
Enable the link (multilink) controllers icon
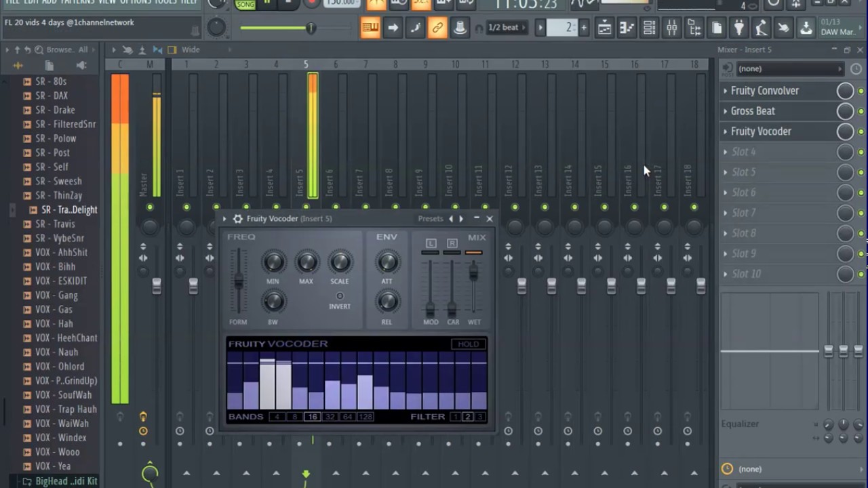pos(437,28)
